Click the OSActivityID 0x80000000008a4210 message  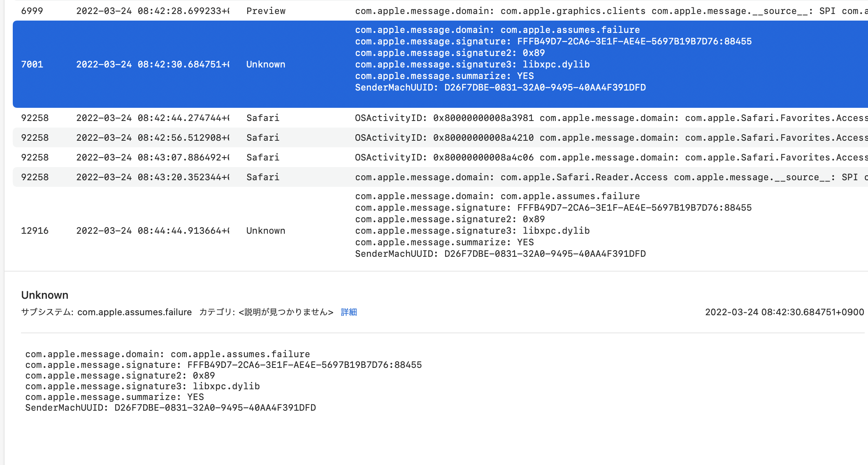pos(444,138)
